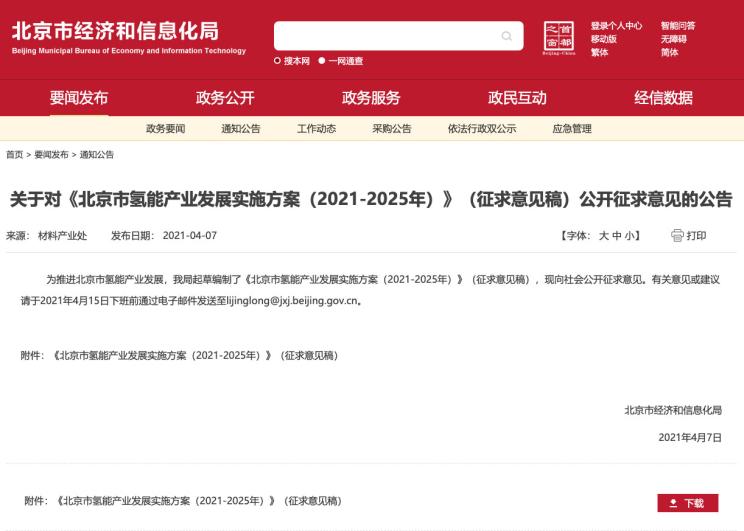Viewport: 744px width, 531px height.
Task: Open 依法行政双公示 submenu item
Action: click(482, 129)
